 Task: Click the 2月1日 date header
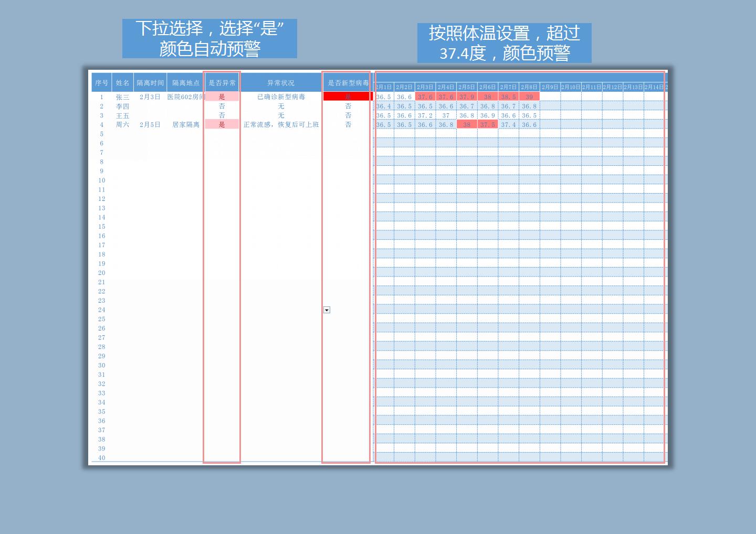(x=384, y=87)
